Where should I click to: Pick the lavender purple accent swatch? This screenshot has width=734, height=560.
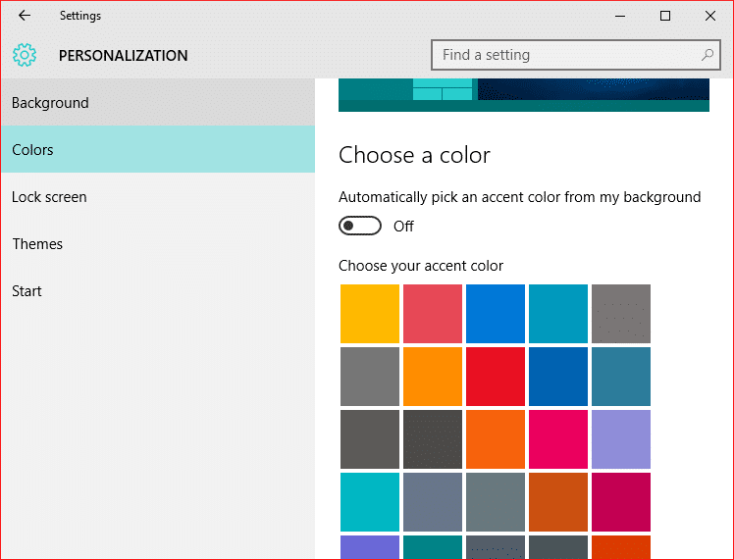click(x=621, y=439)
